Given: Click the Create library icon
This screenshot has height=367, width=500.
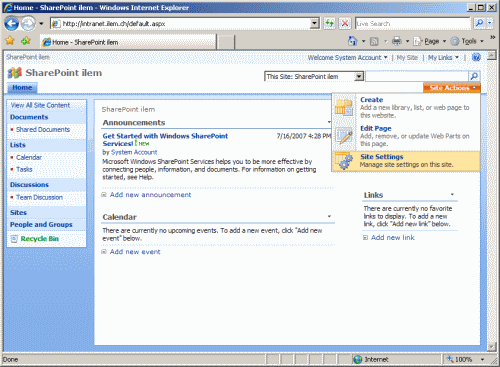Looking at the screenshot, I should coord(344,107).
